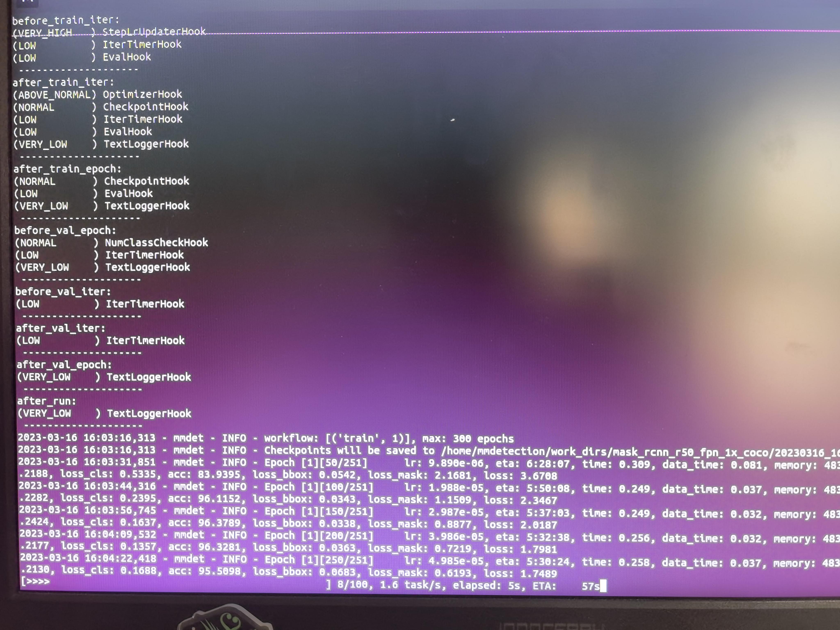Click the after_train_epoch: section header
Viewport: 840px width, 630px height.
68,169
